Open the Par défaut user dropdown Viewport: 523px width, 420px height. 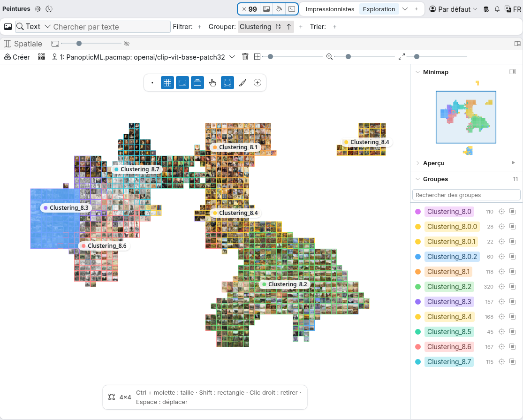pyautogui.click(x=453, y=9)
